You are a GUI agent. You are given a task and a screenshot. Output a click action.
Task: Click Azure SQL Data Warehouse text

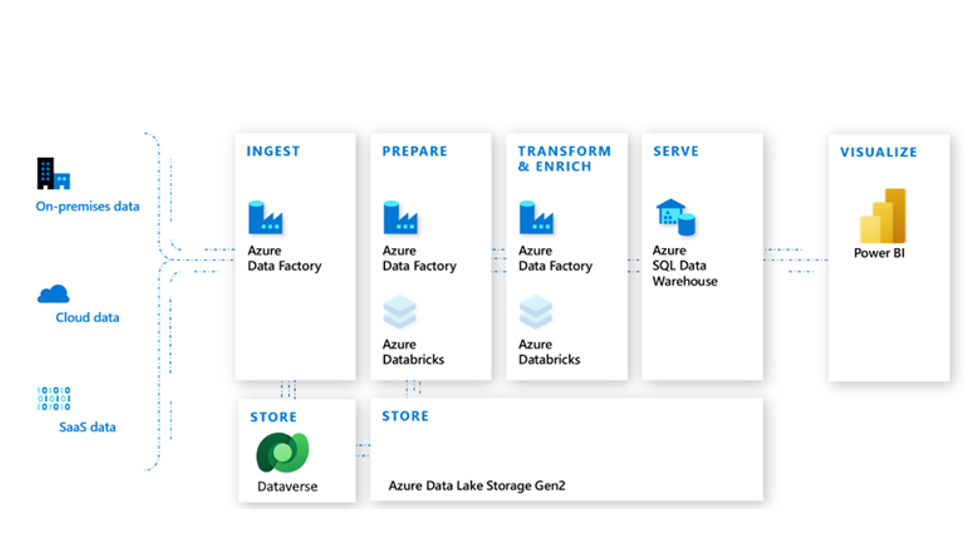click(685, 266)
